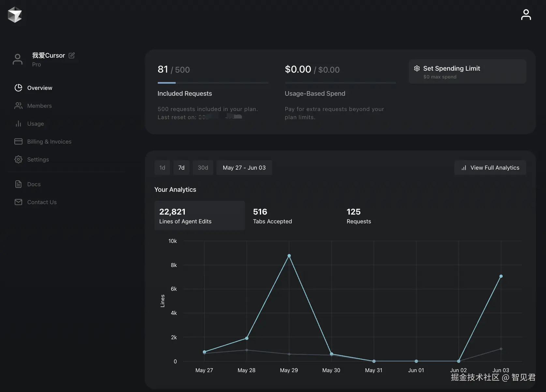Click the Settings gear icon in sidebar

tap(18, 159)
